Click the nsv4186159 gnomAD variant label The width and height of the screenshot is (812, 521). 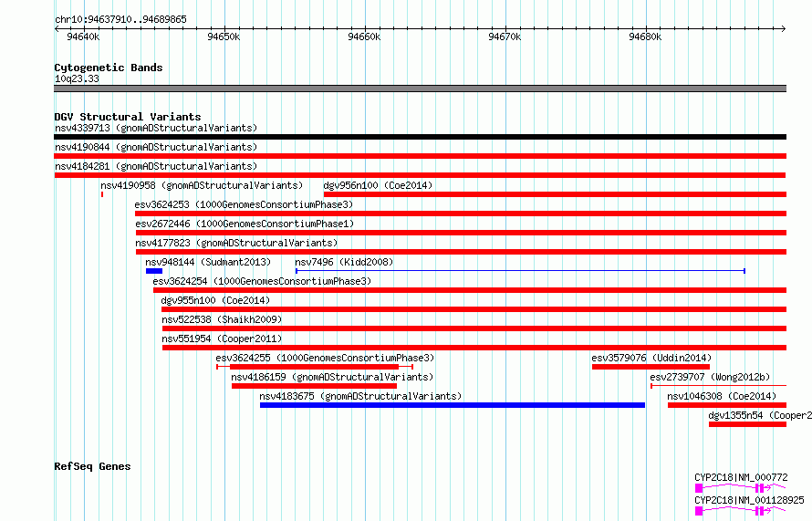[332, 377]
